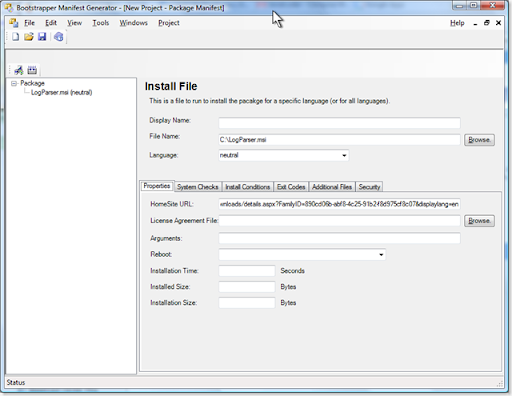
Task: Restore the inner document window
Action: (x=487, y=23)
